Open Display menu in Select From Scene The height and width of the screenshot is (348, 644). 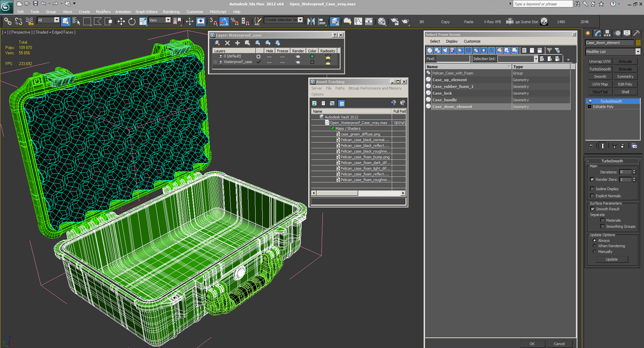click(452, 41)
